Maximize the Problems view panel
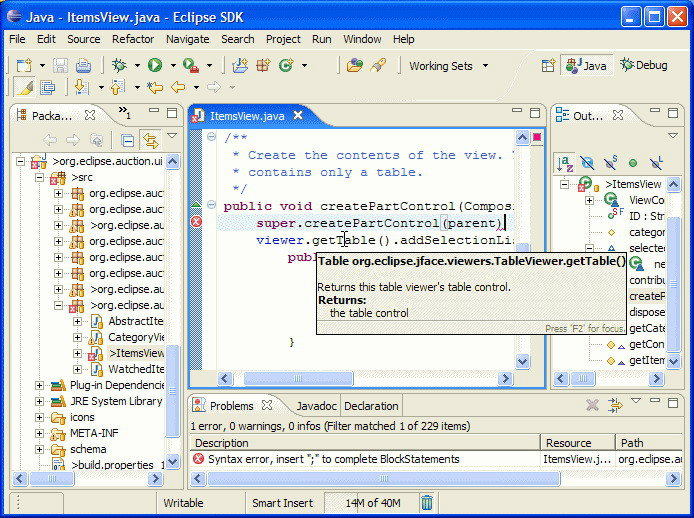Image resolution: width=694 pixels, height=518 pixels. coord(673,402)
